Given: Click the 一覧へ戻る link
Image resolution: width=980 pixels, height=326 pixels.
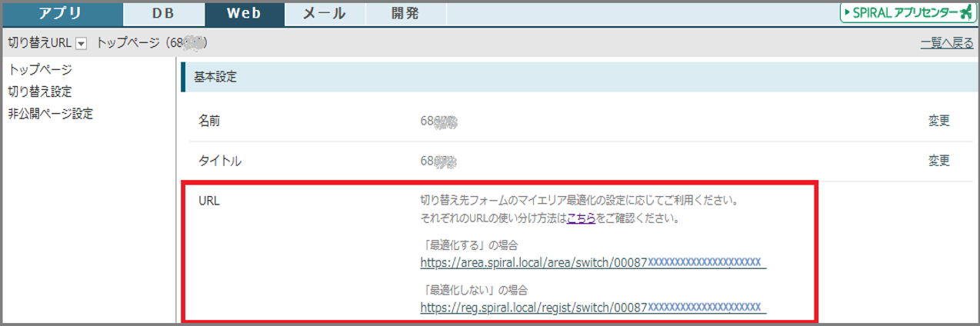Looking at the screenshot, I should coord(947,43).
